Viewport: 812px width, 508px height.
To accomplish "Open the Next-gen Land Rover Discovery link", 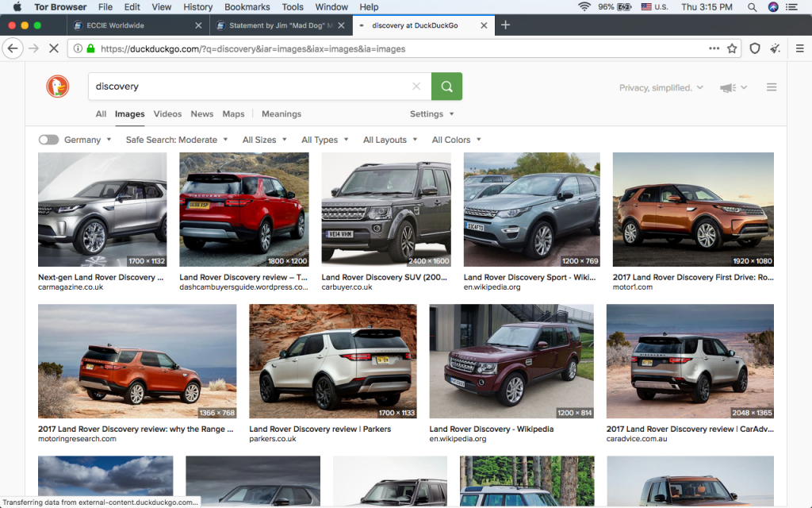I will click(101, 277).
